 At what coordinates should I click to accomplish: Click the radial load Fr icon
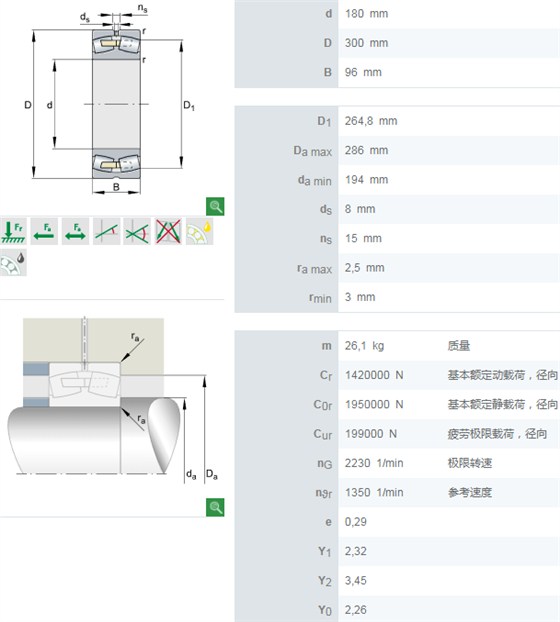click(14, 231)
